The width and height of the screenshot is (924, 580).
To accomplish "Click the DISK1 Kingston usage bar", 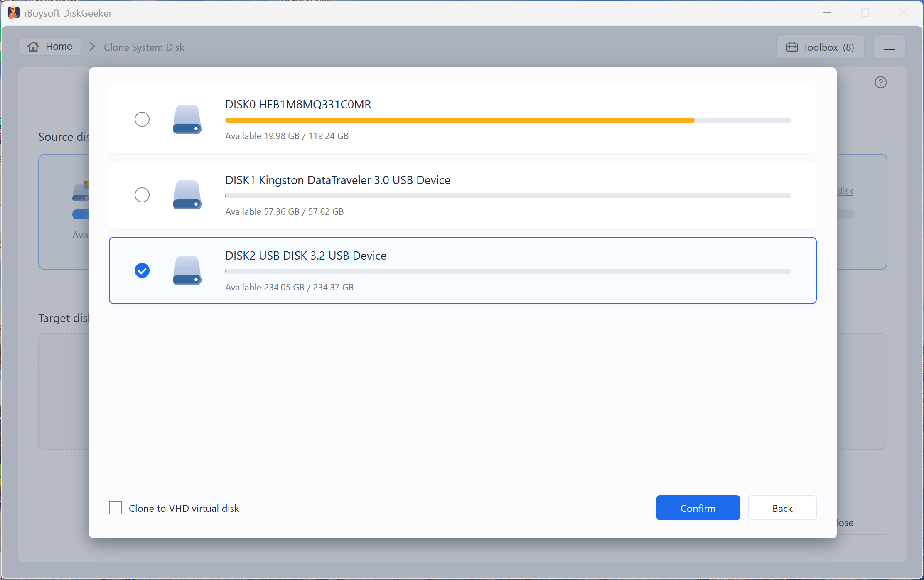I will click(508, 196).
